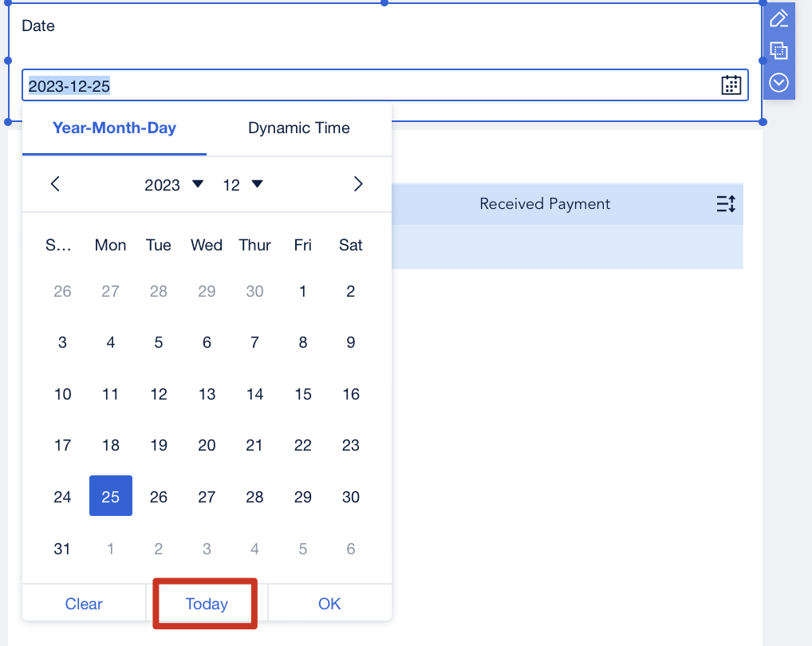
Task: Click the date input showing 2023-12-25
Action: [x=319, y=85]
